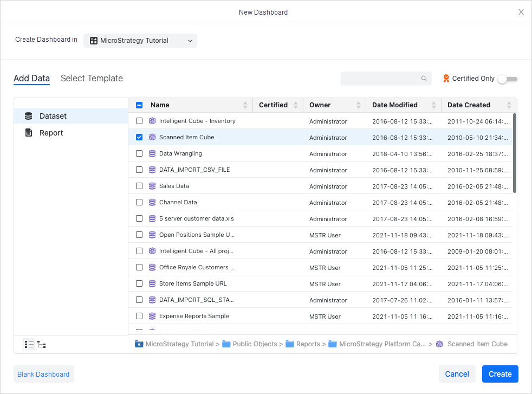Sort by the Name column arrows
This screenshot has height=394, width=532.
pyautogui.click(x=245, y=105)
